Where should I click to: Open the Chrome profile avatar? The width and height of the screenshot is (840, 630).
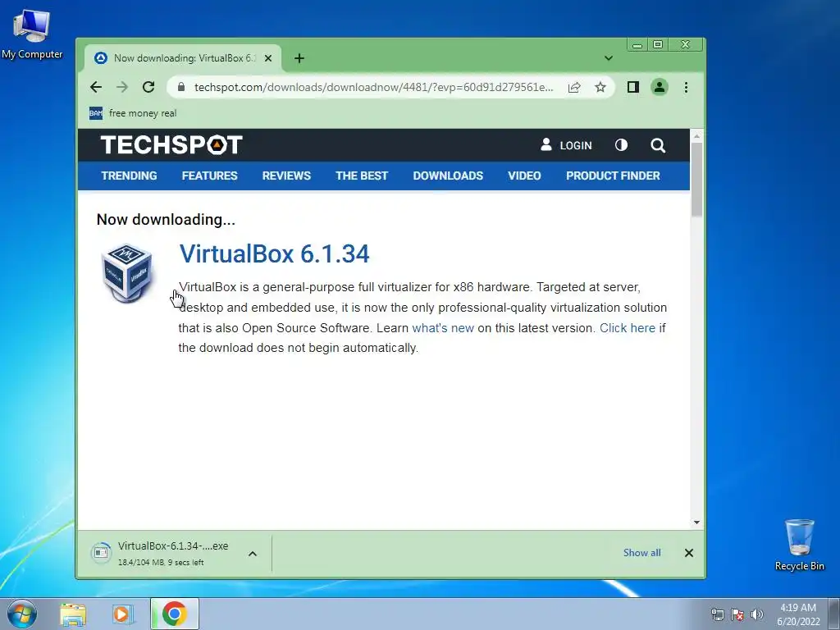(660, 87)
